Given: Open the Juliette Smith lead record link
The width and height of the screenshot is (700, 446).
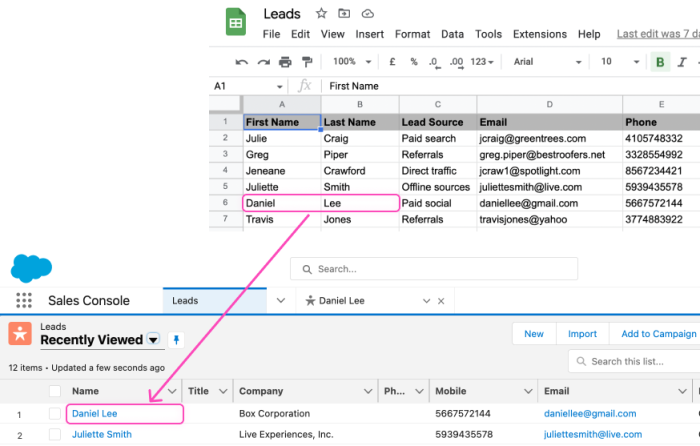Looking at the screenshot, I should point(102,434).
